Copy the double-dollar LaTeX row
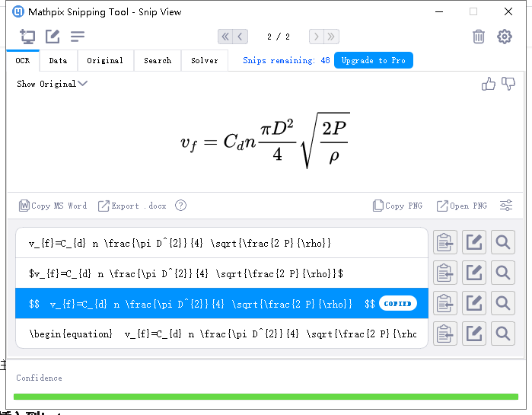 click(x=445, y=303)
